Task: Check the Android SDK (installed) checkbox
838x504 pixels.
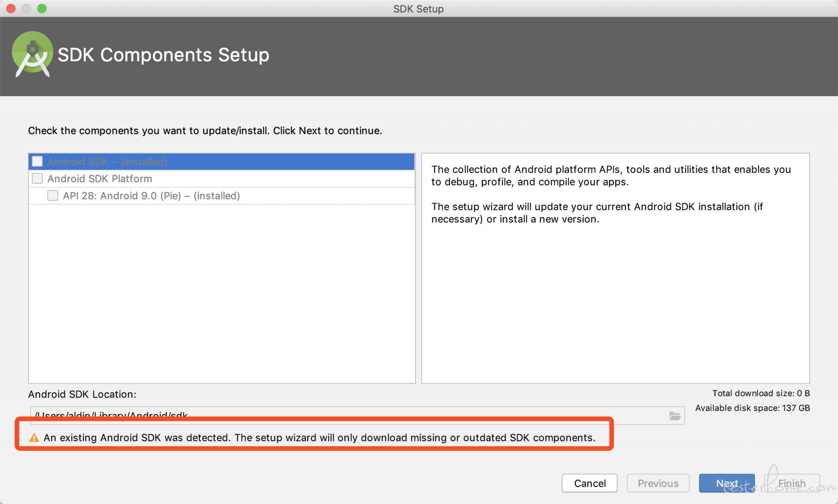Action: coord(38,161)
